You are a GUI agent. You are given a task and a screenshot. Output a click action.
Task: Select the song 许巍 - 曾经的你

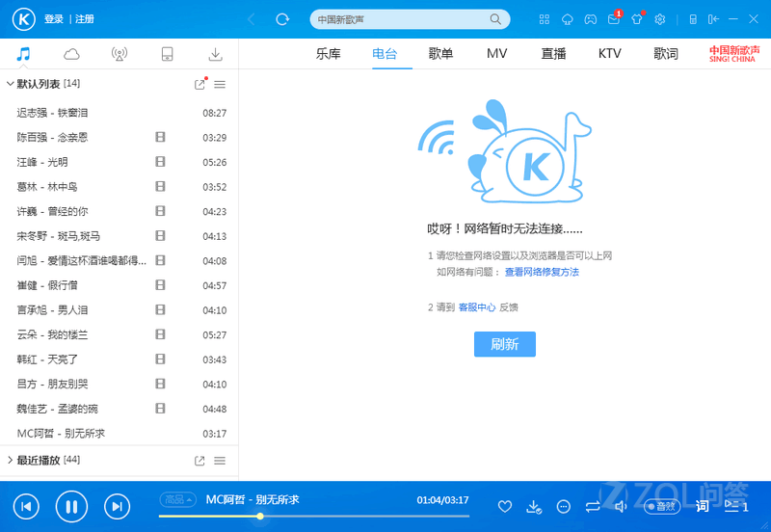point(119,211)
